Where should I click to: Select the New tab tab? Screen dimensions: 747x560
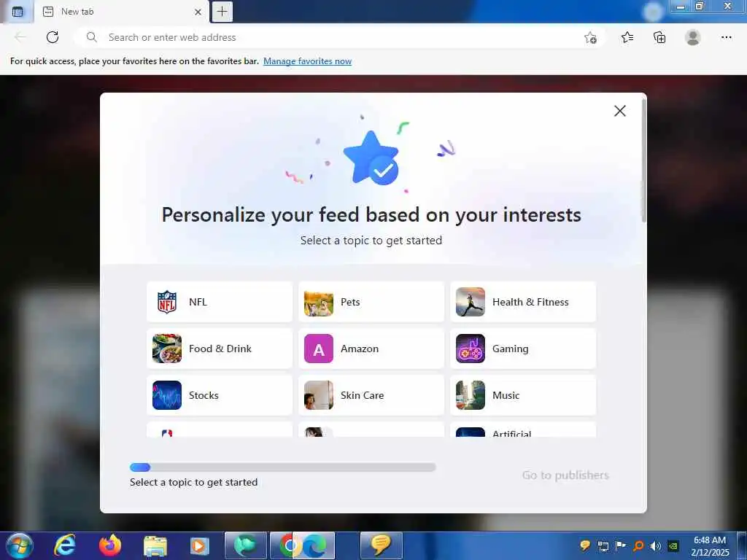[122, 12]
